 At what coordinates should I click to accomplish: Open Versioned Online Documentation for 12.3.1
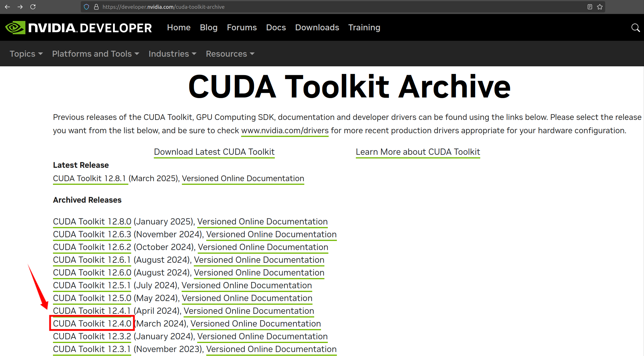271,349
